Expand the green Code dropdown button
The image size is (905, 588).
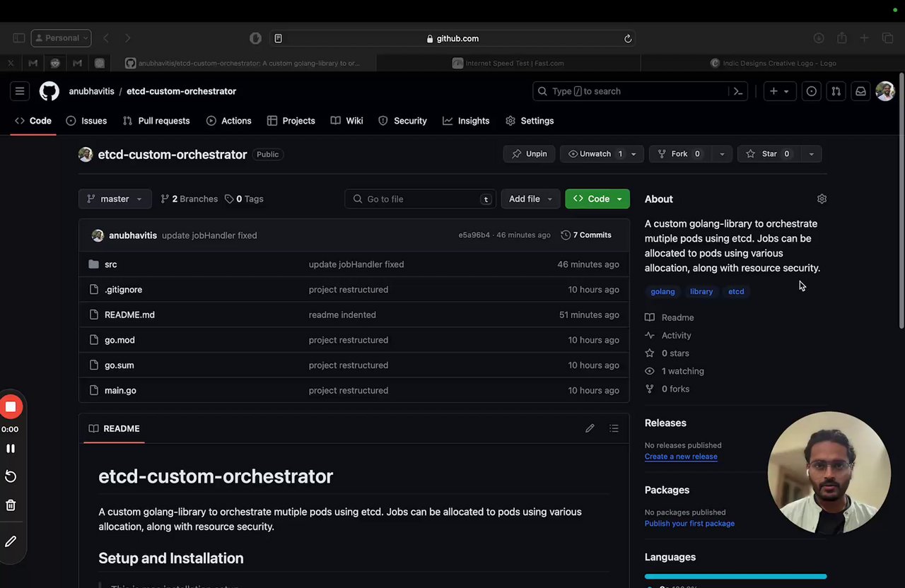[597, 199]
